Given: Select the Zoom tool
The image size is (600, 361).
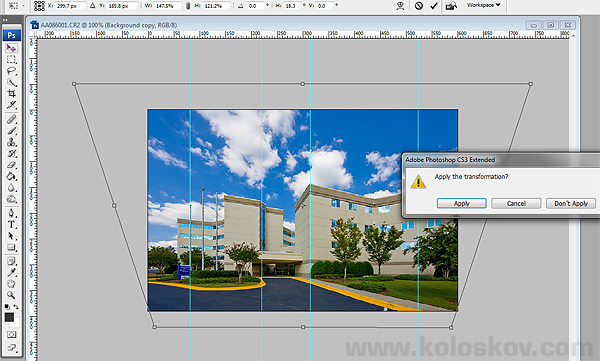Looking at the screenshot, I should coord(11,295).
